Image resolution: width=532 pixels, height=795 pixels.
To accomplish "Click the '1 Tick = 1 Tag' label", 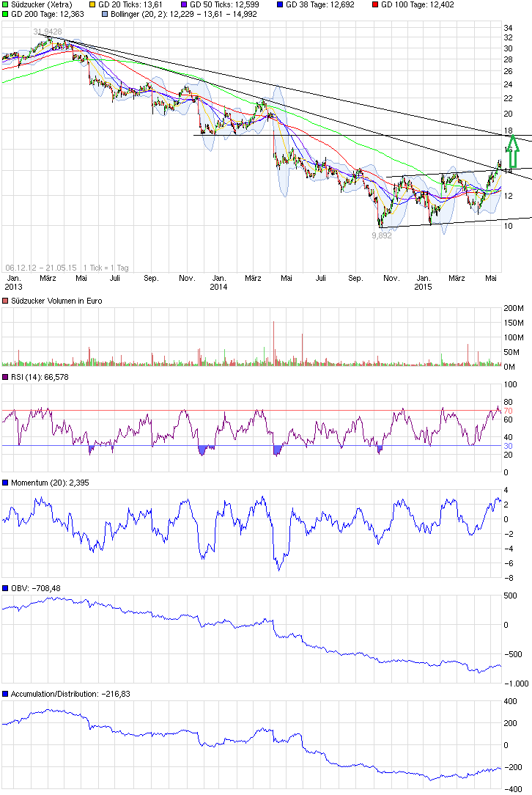I will 106,267.
